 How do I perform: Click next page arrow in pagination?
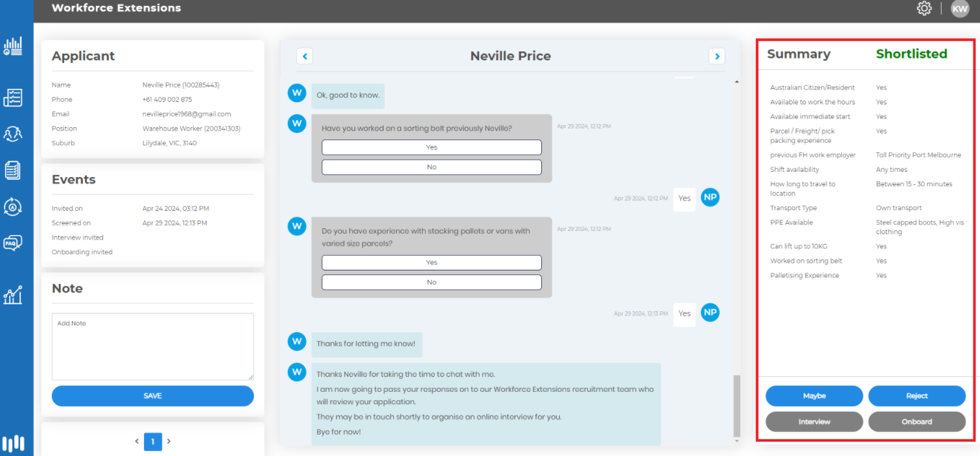(169, 441)
